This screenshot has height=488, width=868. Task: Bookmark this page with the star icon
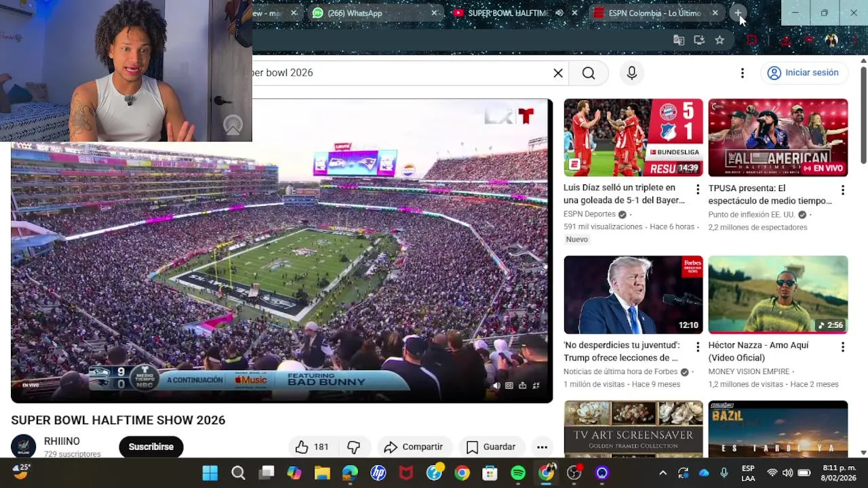719,40
